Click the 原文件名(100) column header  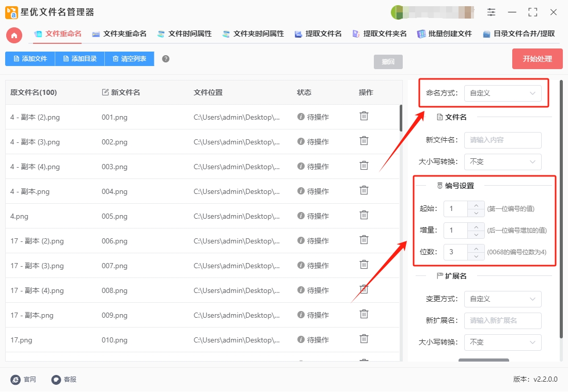(34, 92)
